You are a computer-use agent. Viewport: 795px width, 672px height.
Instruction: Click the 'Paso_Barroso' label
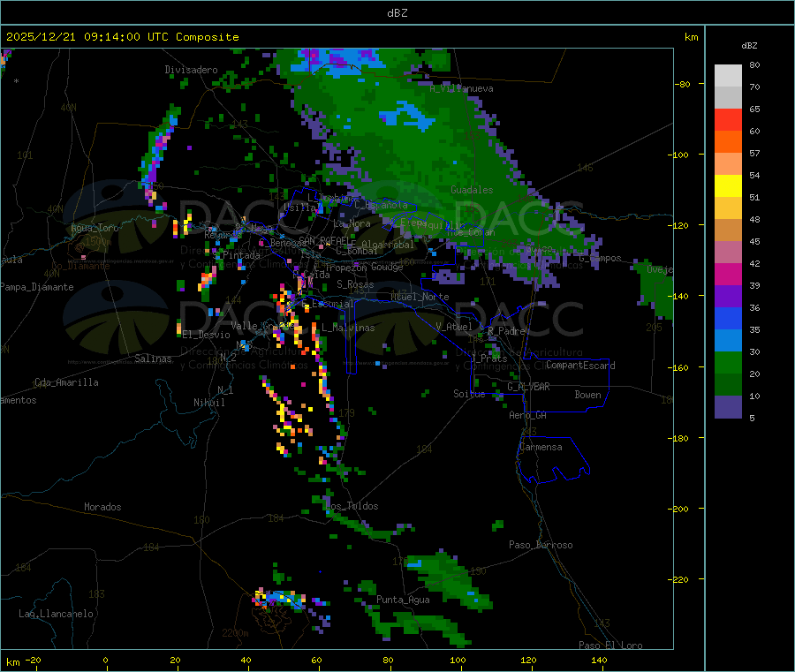pyautogui.click(x=541, y=546)
